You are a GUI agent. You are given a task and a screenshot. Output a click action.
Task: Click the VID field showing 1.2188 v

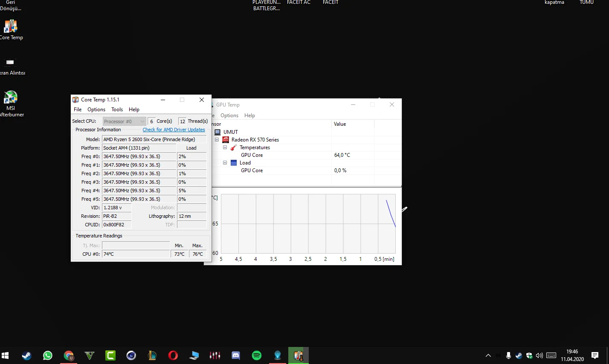point(117,208)
